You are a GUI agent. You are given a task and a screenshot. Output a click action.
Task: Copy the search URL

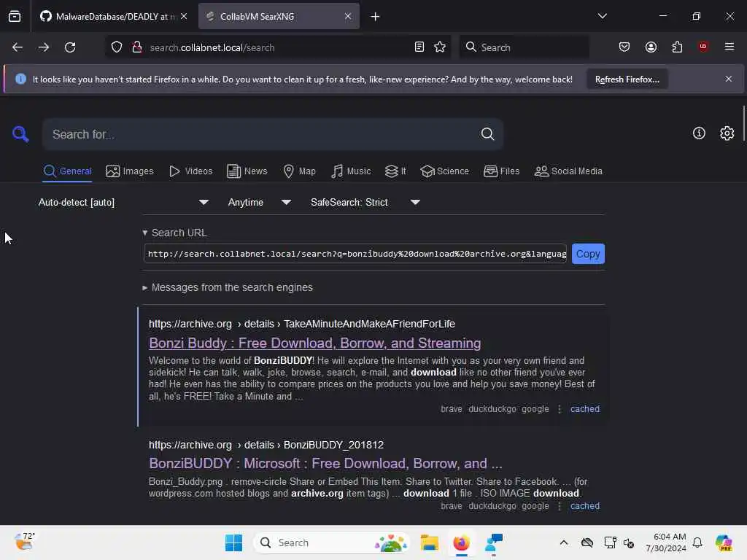click(x=588, y=254)
